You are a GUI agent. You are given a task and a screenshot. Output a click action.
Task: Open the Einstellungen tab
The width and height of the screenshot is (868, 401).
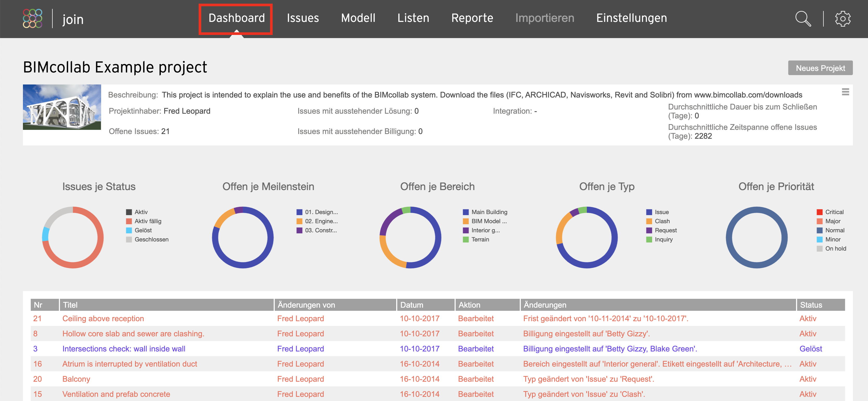pos(632,18)
